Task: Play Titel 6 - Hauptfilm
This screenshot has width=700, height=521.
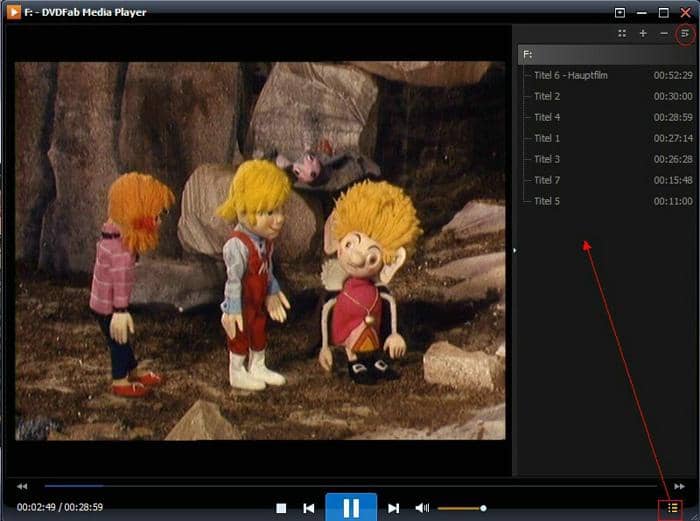Action: (x=608, y=75)
